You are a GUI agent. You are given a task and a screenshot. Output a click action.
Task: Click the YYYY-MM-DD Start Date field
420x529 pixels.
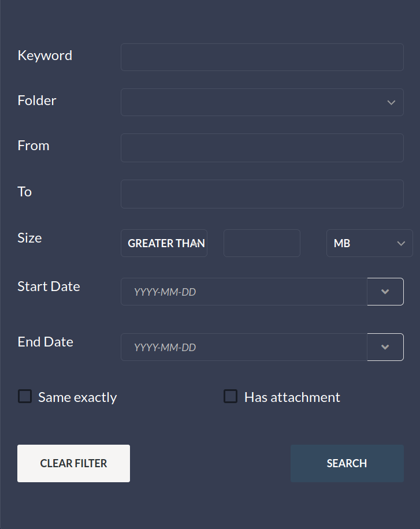click(243, 292)
